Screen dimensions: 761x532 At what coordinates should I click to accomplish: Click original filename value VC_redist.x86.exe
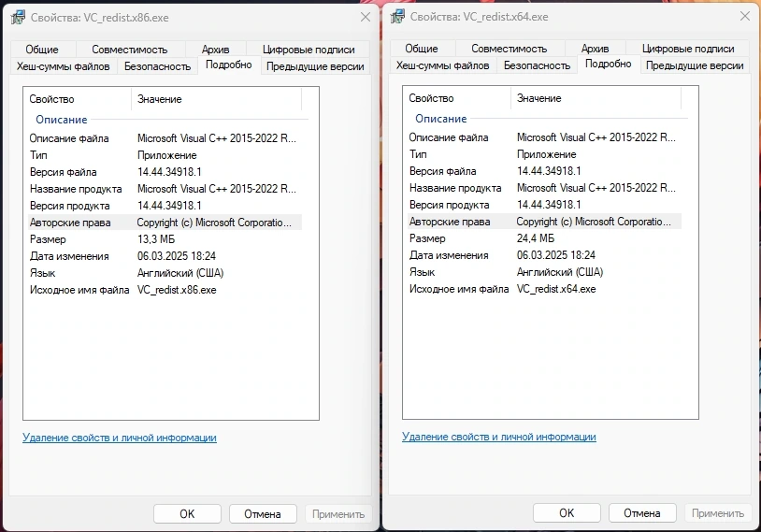tap(177, 290)
